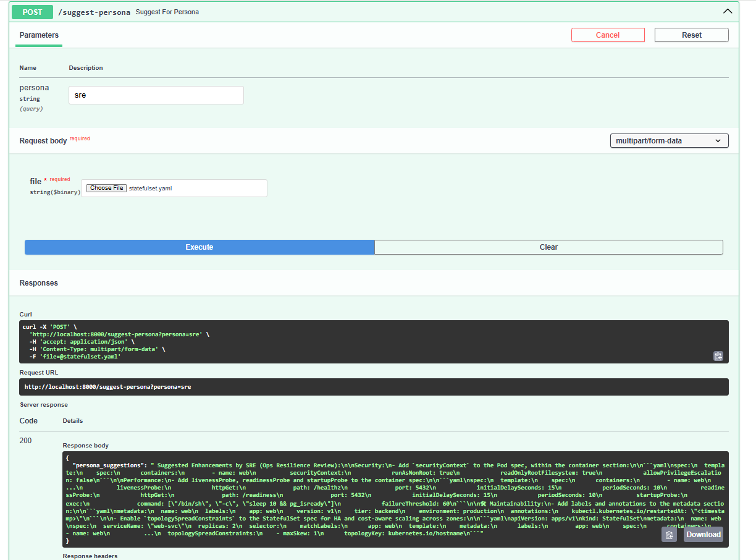756x560 pixels.
Task: Download the response body
Action: 703,535
